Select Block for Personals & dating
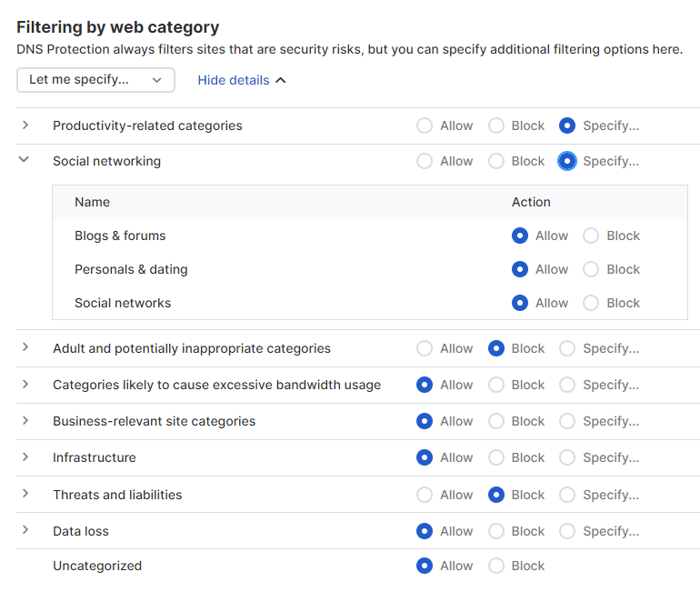 [591, 269]
